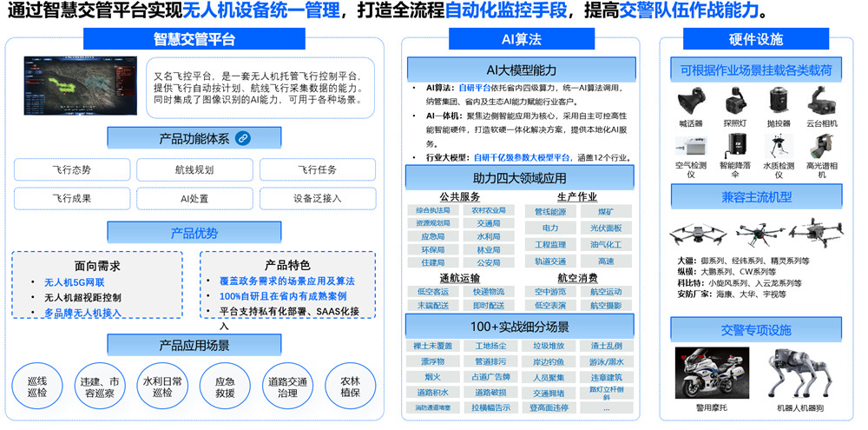The height and width of the screenshot is (430, 868).
Task: Click the 助力四大领域应用 section header
Action: 519,178
